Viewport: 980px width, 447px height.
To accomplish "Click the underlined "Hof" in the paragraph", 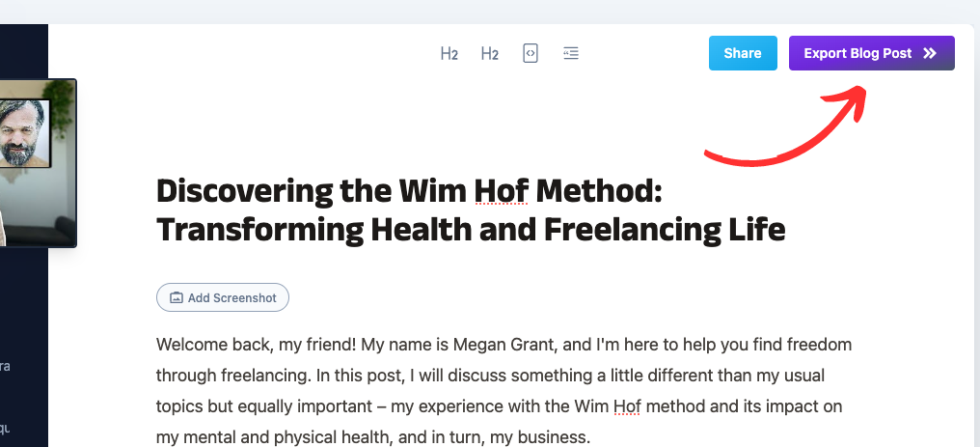I will click(628, 406).
